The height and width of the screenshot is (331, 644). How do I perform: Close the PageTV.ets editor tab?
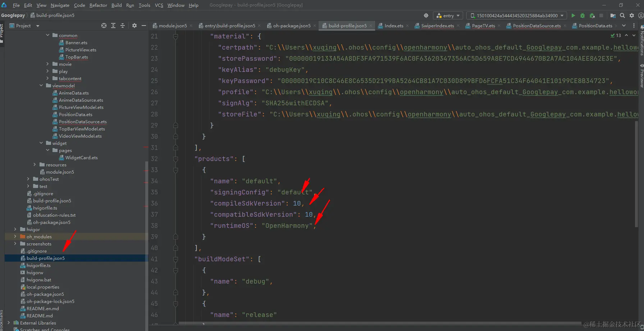(499, 26)
